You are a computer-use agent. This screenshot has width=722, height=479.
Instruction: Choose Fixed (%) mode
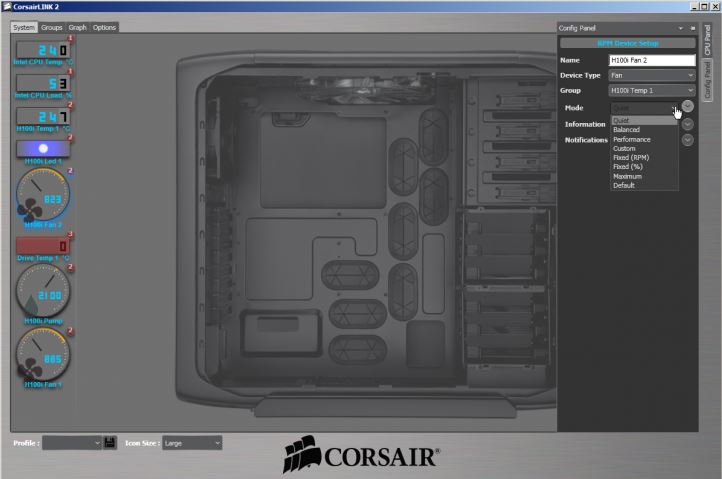pyautogui.click(x=644, y=167)
